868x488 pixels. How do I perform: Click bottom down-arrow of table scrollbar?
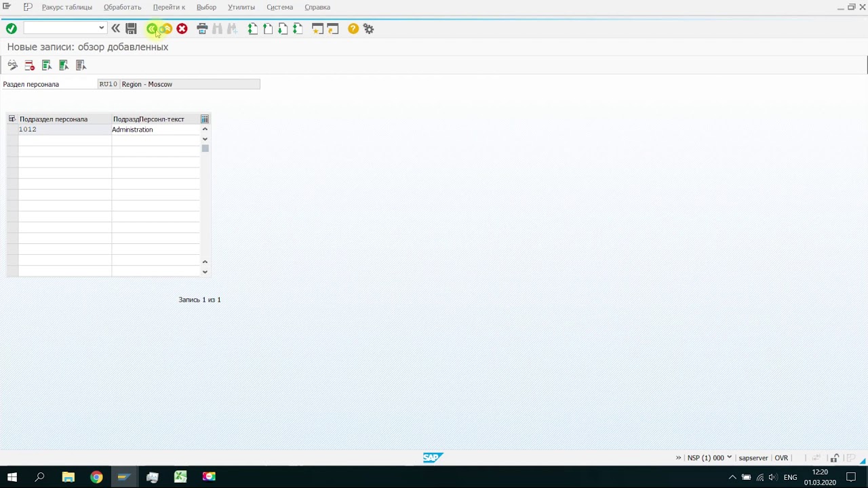(205, 272)
